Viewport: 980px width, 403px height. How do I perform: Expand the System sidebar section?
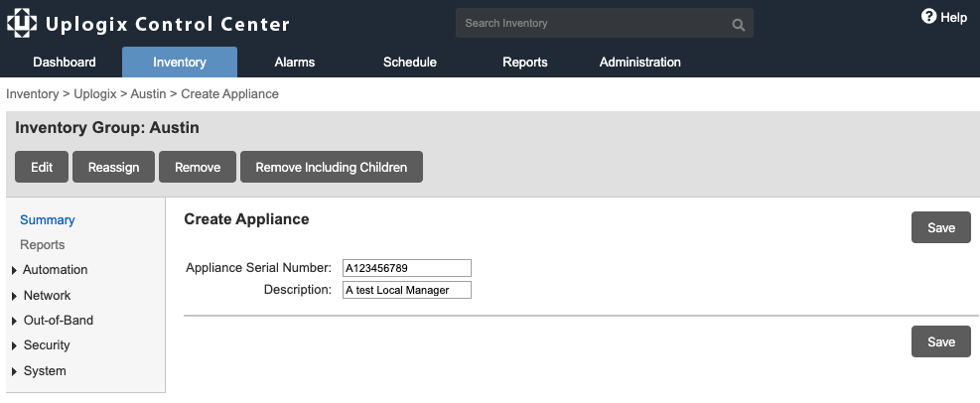(x=45, y=371)
